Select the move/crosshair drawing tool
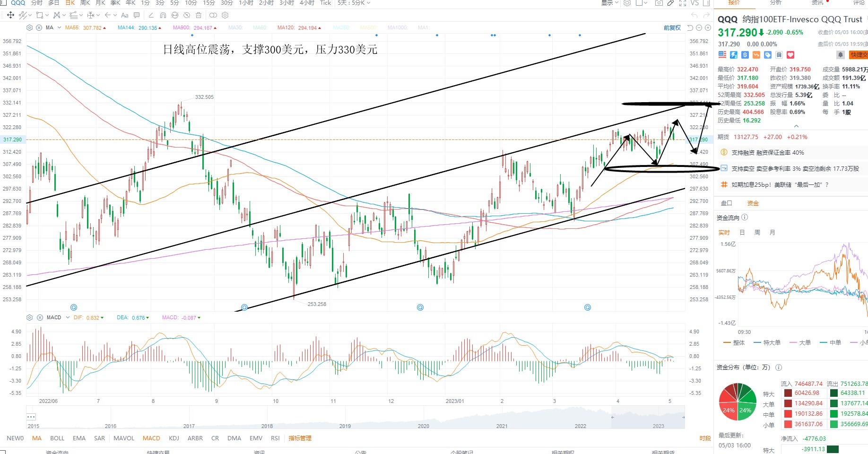The width and height of the screenshot is (868, 454). (10, 15)
